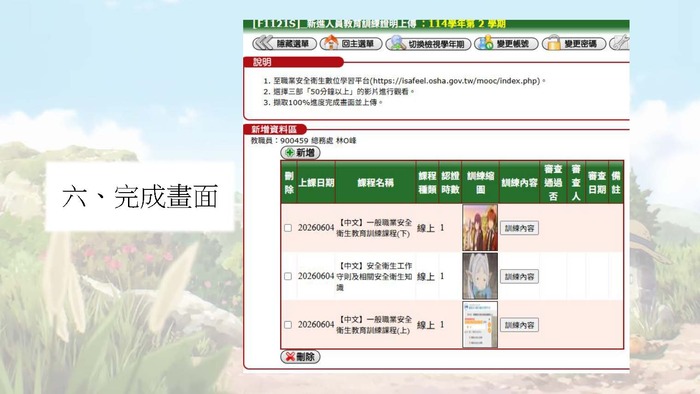The height and width of the screenshot is (394, 700).
Task: Click staff info text 900459 總務處
Action: 304,141
